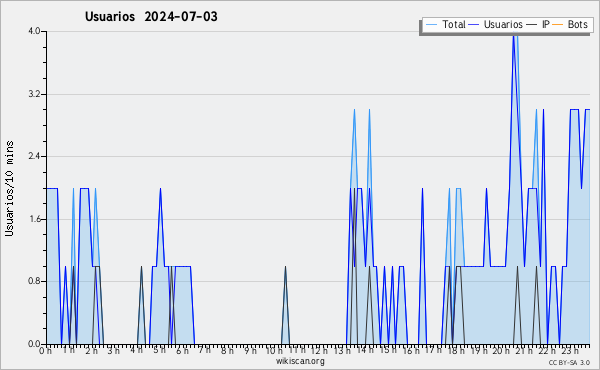This screenshot has height=370, width=600.
Task: Click the 0.0 y-axis value
Action: click(34, 344)
